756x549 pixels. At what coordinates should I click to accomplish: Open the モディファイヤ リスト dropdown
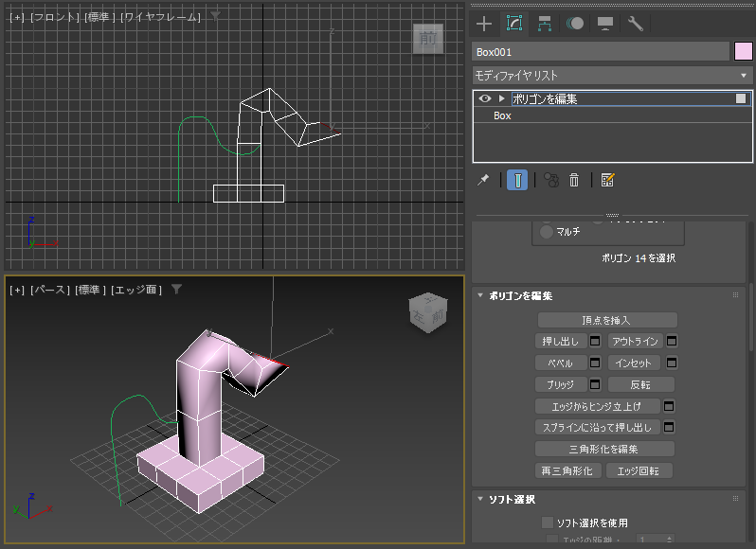pos(612,76)
